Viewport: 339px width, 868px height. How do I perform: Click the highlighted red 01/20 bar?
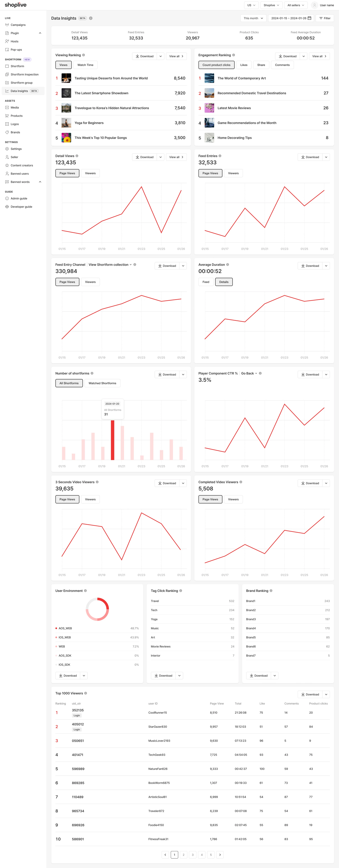(113, 440)
